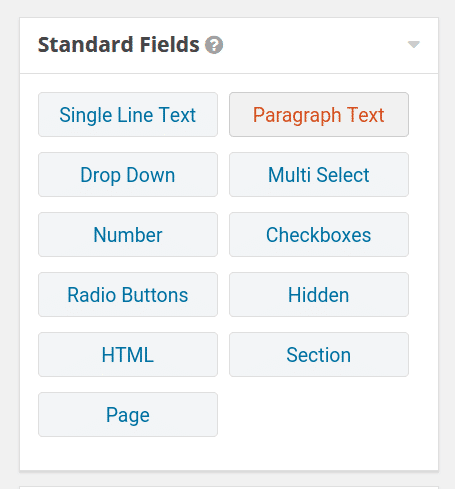Open the Standard Fields help tooltip icon
Screen dimensions: 455x489
click(214, 45)
